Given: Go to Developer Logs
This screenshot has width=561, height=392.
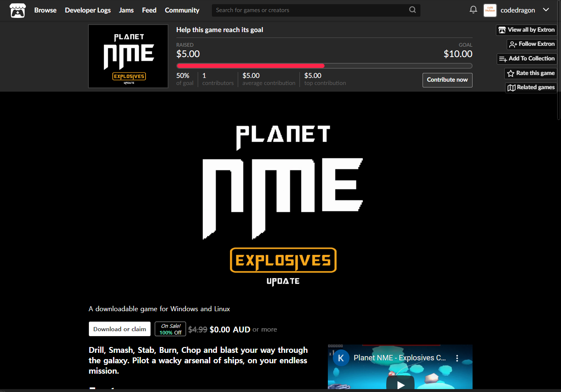Looking at the screenshot, I should (88, 10).
